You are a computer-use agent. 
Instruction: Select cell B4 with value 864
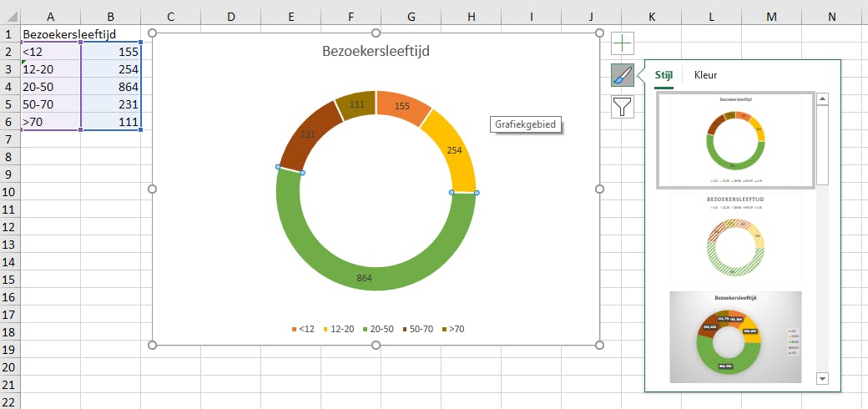pos(111,86)
